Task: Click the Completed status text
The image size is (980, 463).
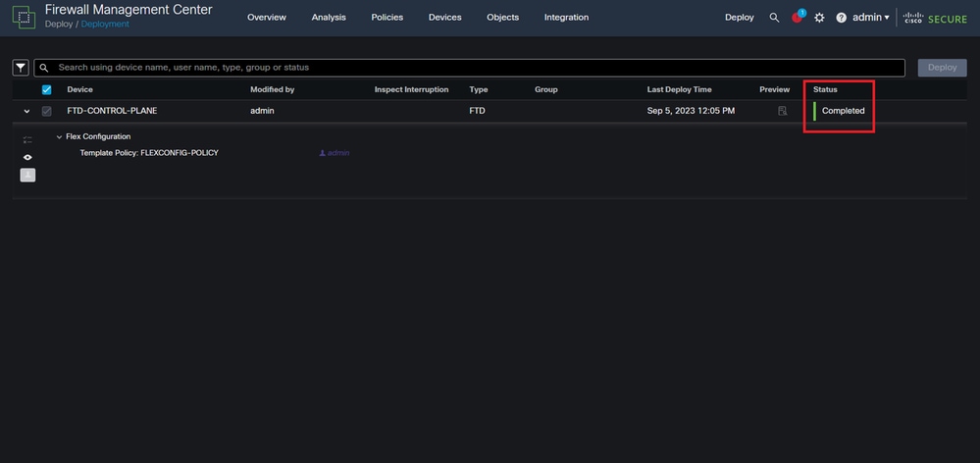Action: (x=843, y=111)
